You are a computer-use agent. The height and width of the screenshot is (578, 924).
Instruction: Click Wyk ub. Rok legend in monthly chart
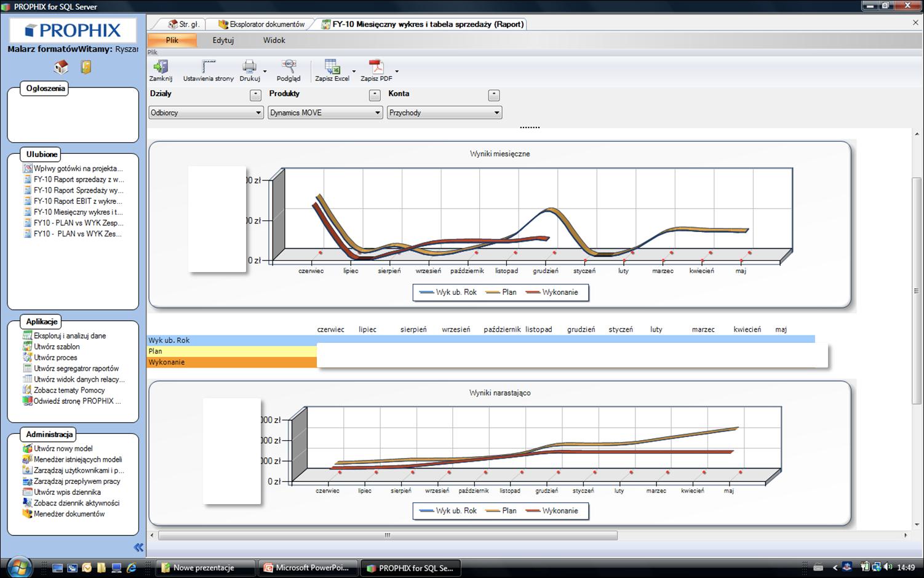[x=448, y=292]
